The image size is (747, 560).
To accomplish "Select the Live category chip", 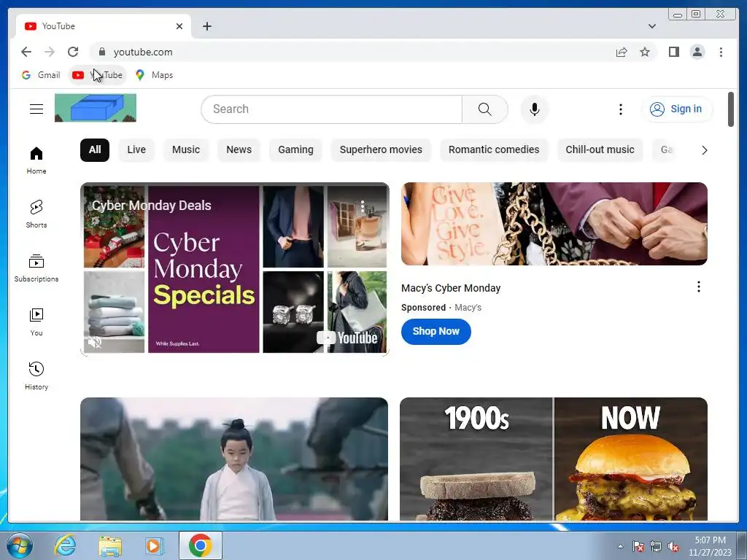I will pos(136,150).
